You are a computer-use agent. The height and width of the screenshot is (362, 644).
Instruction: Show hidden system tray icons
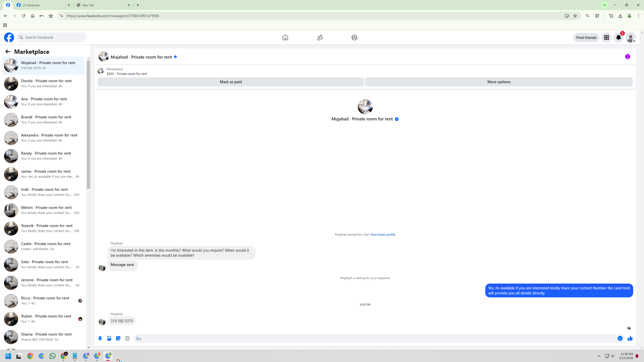tap(599, 356)
